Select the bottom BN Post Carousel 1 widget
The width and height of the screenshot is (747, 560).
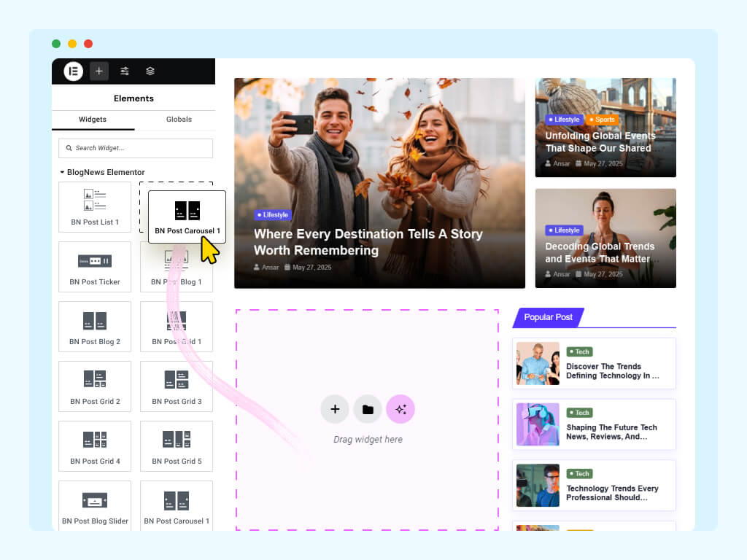(176, 505)
